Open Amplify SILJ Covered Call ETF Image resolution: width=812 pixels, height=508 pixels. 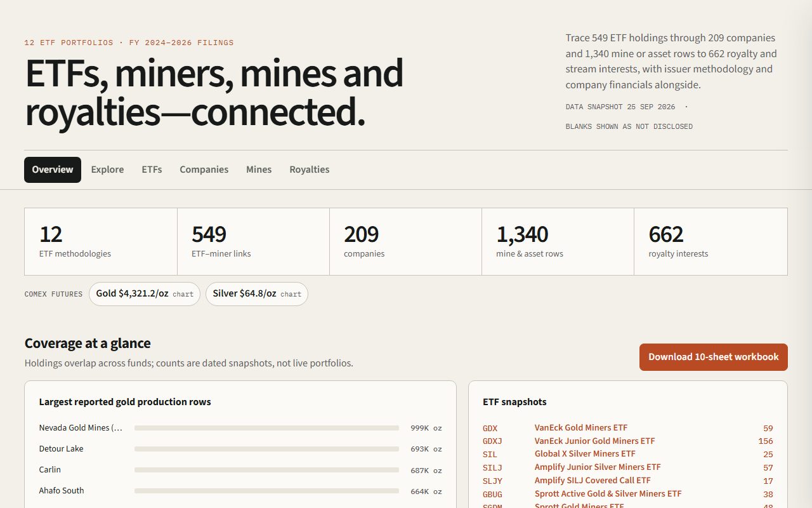pos(593,481)
